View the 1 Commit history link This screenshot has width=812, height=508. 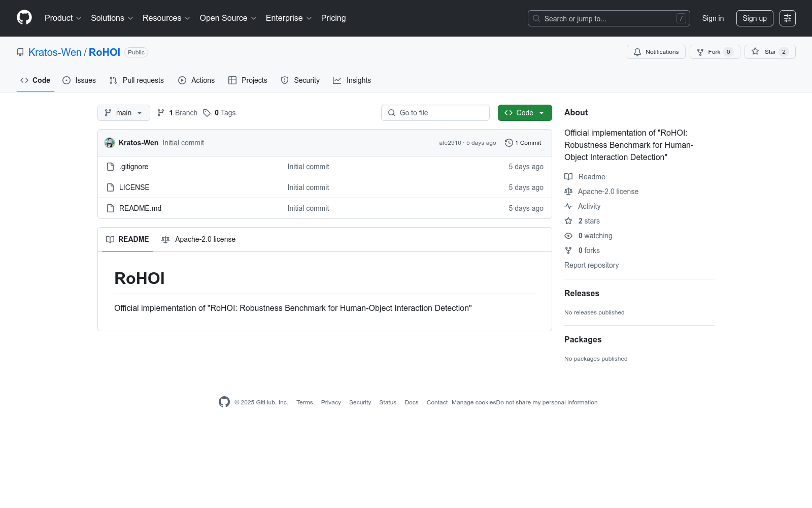click(x=523, y=143)
